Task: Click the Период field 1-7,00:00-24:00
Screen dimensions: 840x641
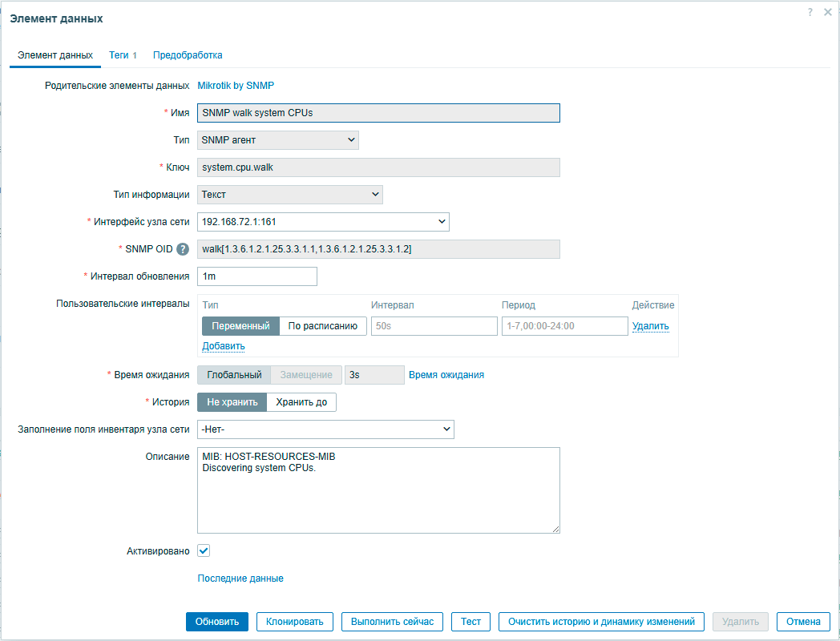Action: (564, 326)
